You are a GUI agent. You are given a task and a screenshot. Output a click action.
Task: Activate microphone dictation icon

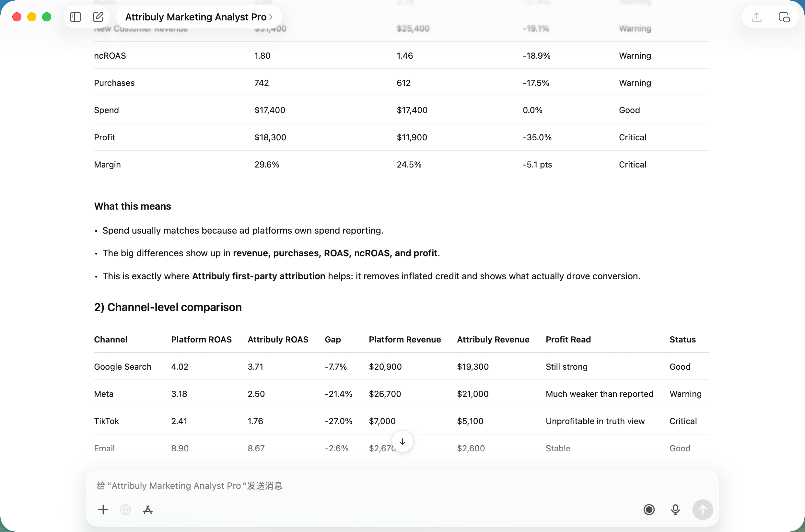675,510
